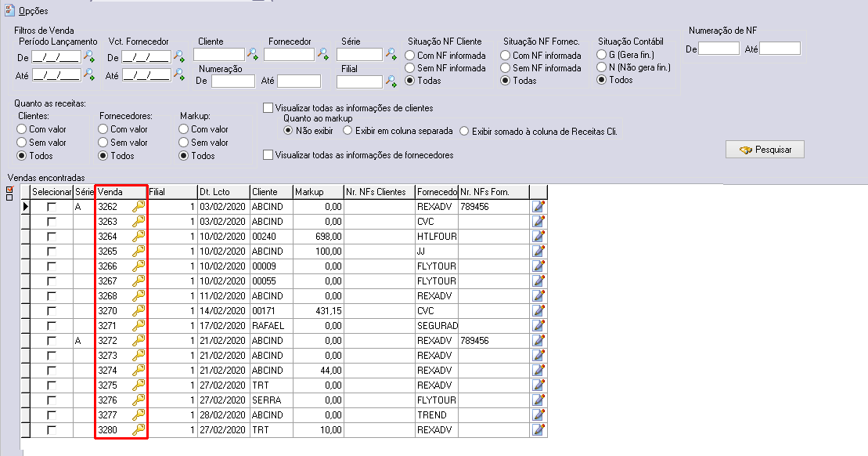Edit row 3277 using pencil icon

pyautogui.click(x=538, y=415)
